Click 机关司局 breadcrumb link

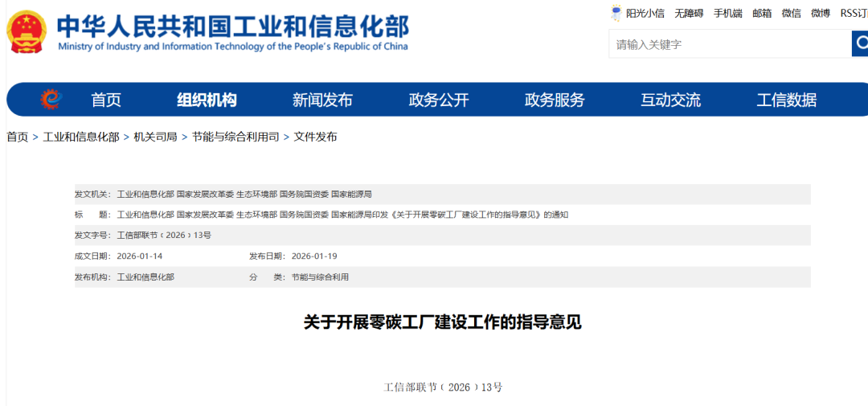(x=155, y=137)
